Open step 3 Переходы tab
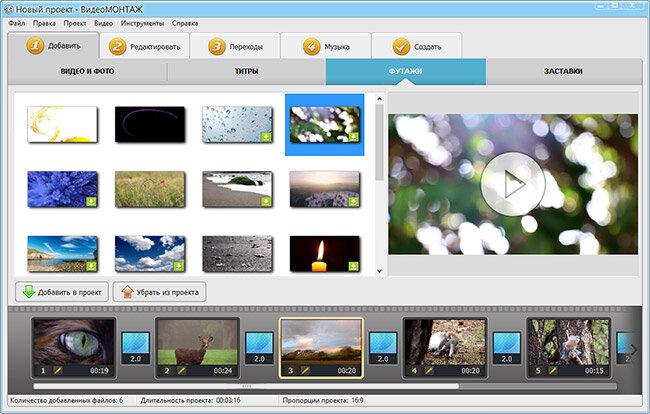 (x=235, y=46)
